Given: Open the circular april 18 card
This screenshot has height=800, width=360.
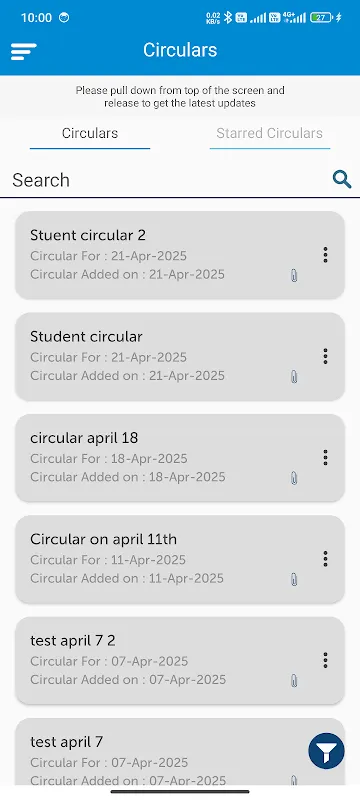Looking at the screenshot, I should pyautogui.click(x=180, y=458).
